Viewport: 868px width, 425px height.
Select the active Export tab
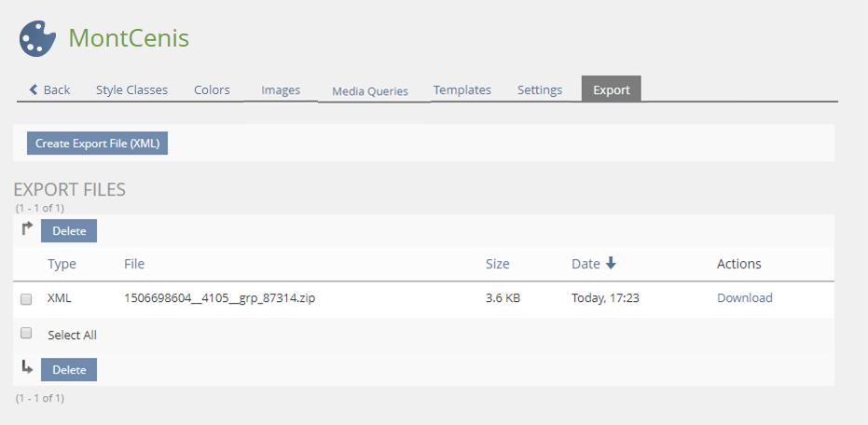611,90
